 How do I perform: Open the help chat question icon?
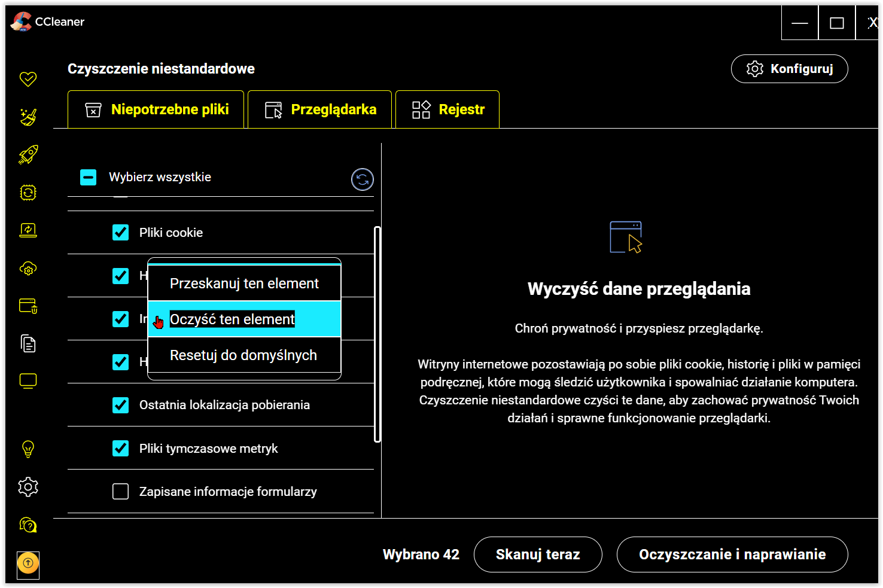tap(28, 525)
